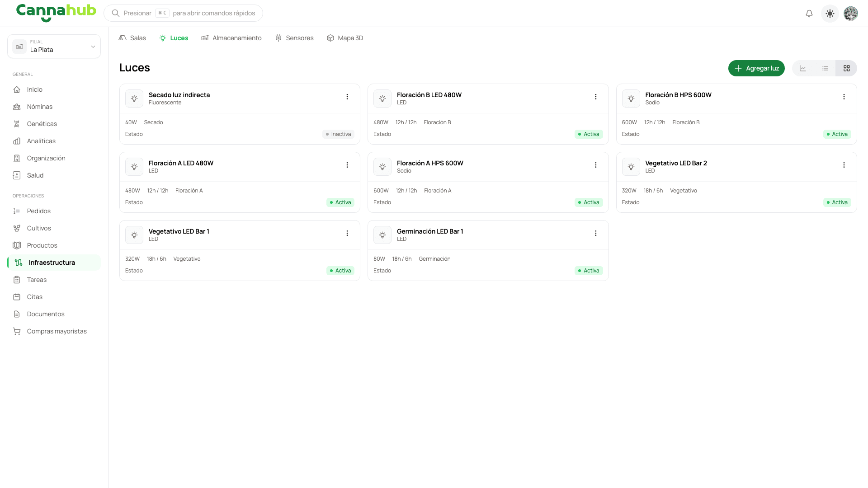Open Cultivos in sidebar

click(54, 228)
